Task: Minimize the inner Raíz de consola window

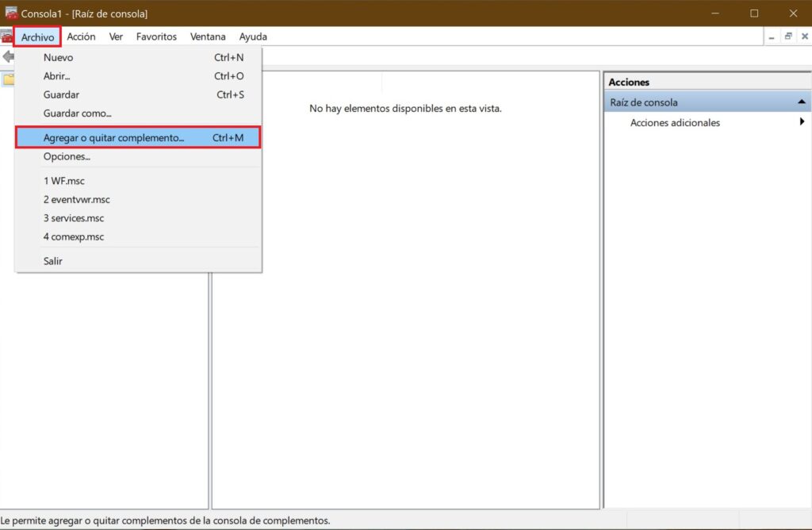Action: [x=771, y=36]
